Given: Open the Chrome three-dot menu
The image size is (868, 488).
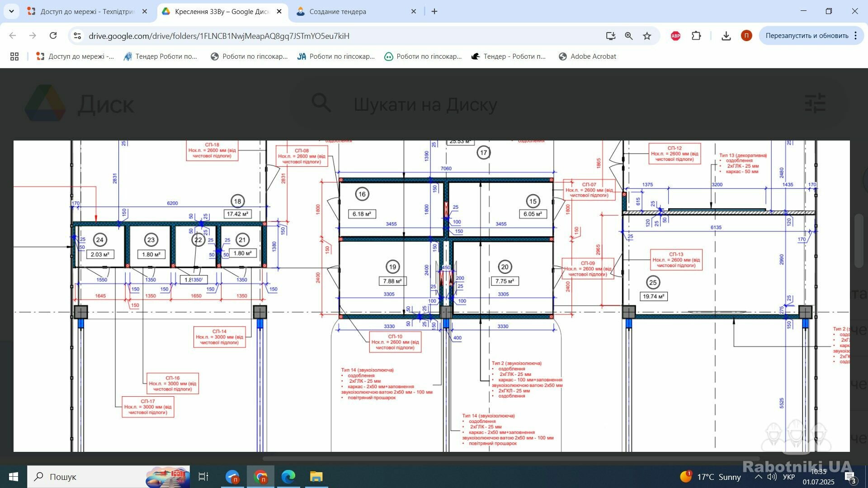Looking at the screenshot, I should [856, 36].
